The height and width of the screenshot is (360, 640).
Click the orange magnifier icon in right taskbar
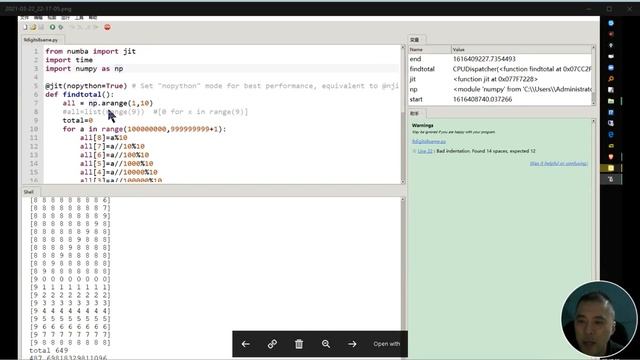611,79
